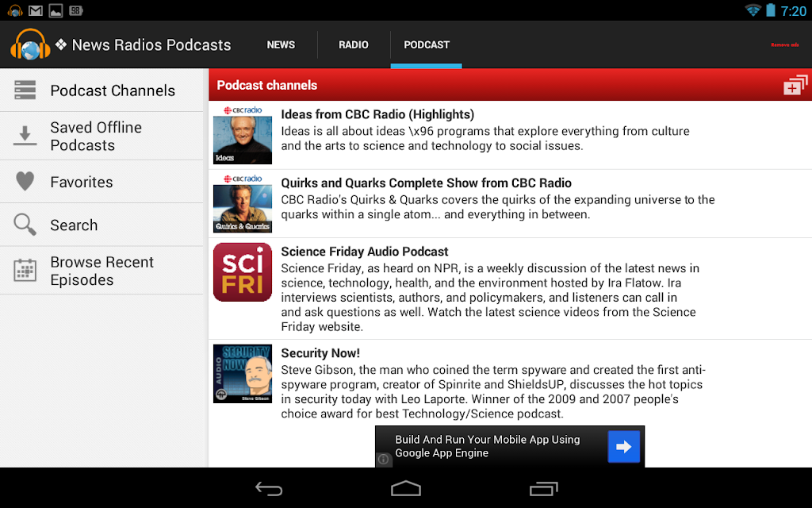Click the heart Favorites icon
This screenshot has height=508, width=812.
(x=25, y=182)
